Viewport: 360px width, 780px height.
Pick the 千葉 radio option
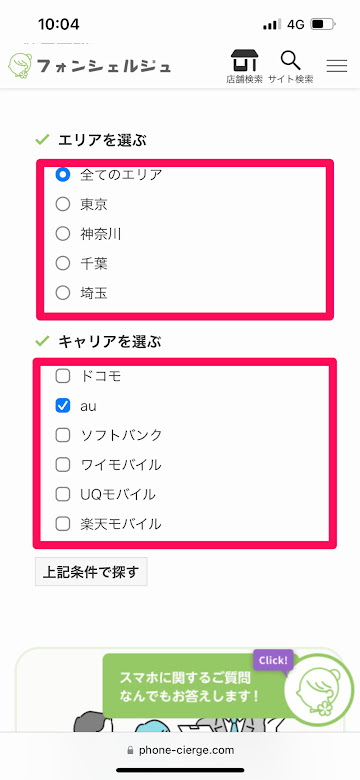point(63,264)
